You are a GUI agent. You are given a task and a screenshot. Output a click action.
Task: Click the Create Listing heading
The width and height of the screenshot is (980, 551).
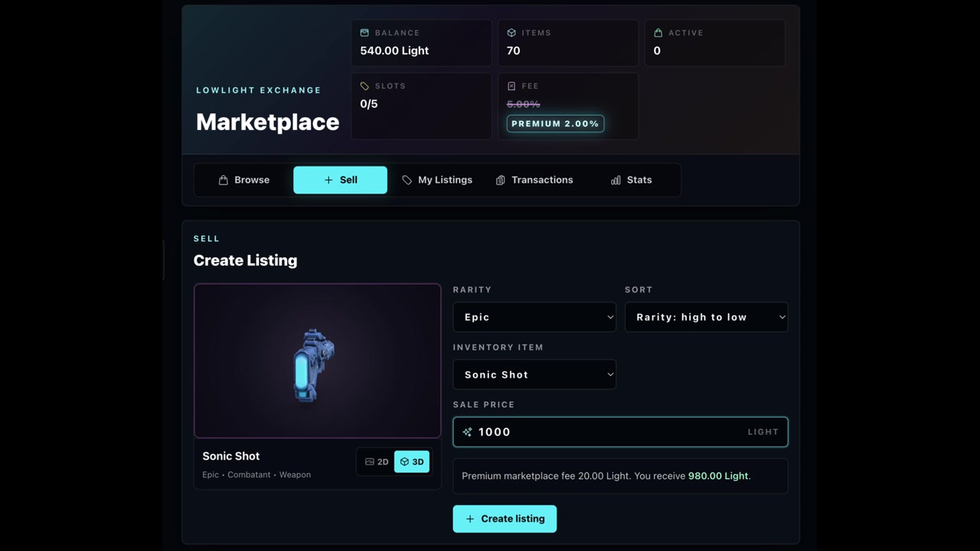245,260
